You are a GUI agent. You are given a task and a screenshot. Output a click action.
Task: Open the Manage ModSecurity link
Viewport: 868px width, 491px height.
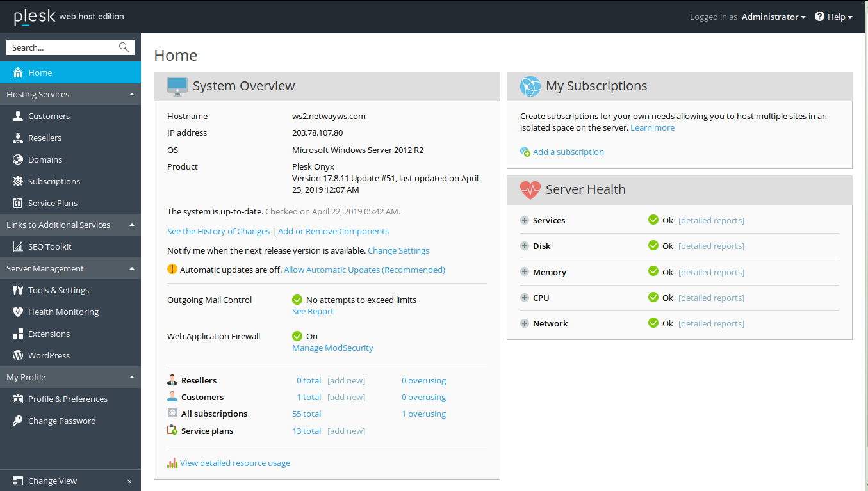tap(332, 348)
